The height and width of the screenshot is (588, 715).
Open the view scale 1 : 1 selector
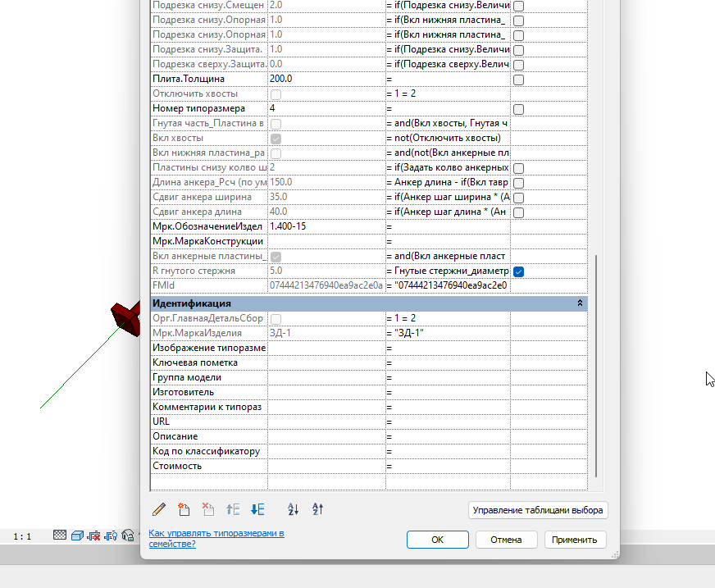pyautogui.click(x=22, y=536)
